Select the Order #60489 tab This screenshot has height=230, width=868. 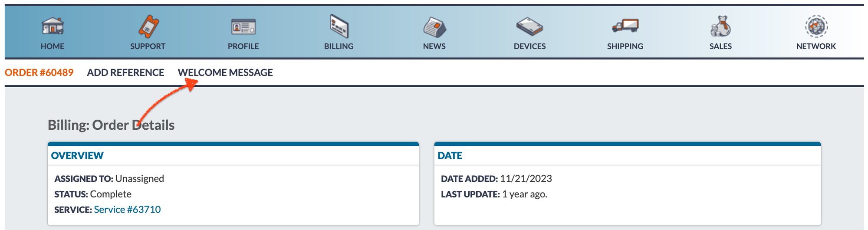[39, 72]
